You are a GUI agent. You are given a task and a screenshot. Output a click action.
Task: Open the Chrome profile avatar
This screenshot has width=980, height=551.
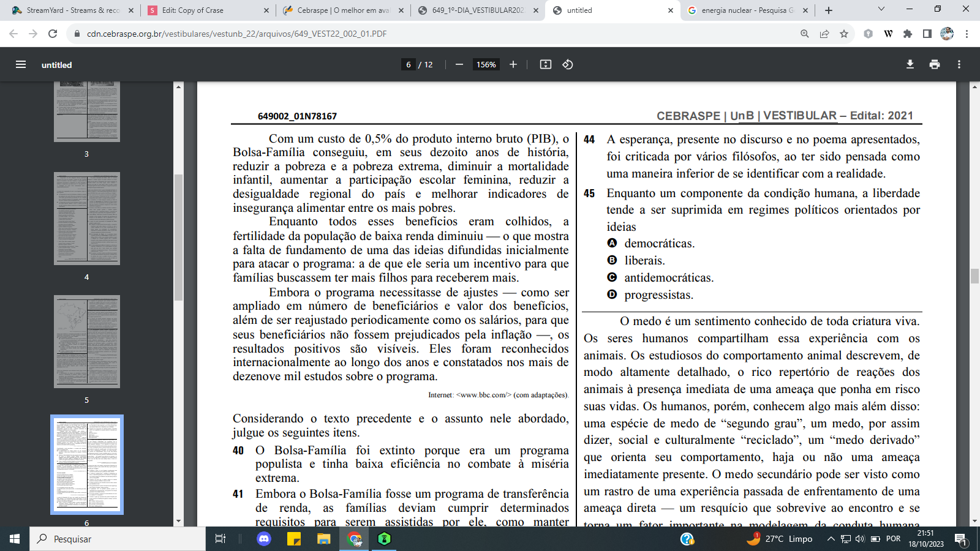click(x=947, y=34)
